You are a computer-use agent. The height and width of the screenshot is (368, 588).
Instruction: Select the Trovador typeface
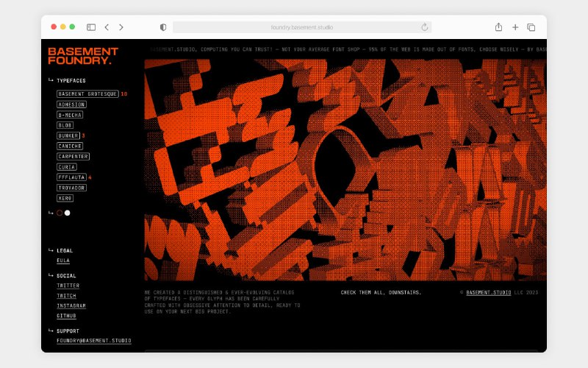[x=71, y=188]
